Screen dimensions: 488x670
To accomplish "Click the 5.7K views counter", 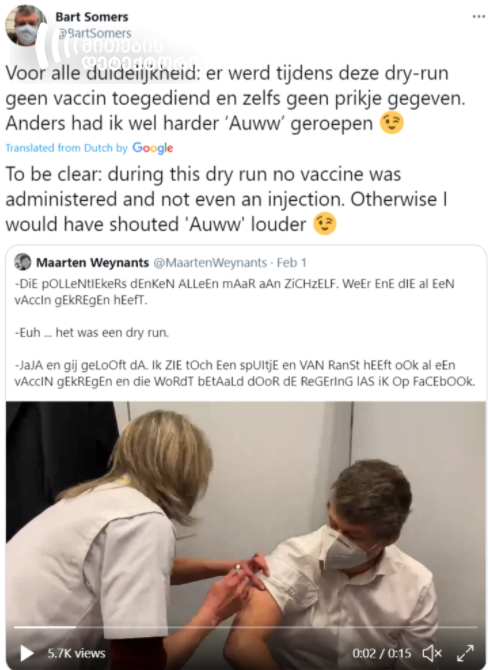I will pos(76,653).
